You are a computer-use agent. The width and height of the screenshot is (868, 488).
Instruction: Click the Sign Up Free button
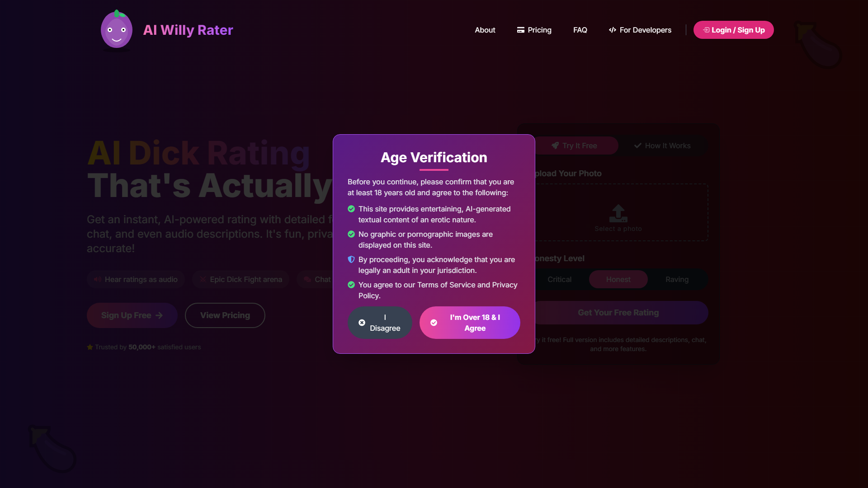coord(132,315)
